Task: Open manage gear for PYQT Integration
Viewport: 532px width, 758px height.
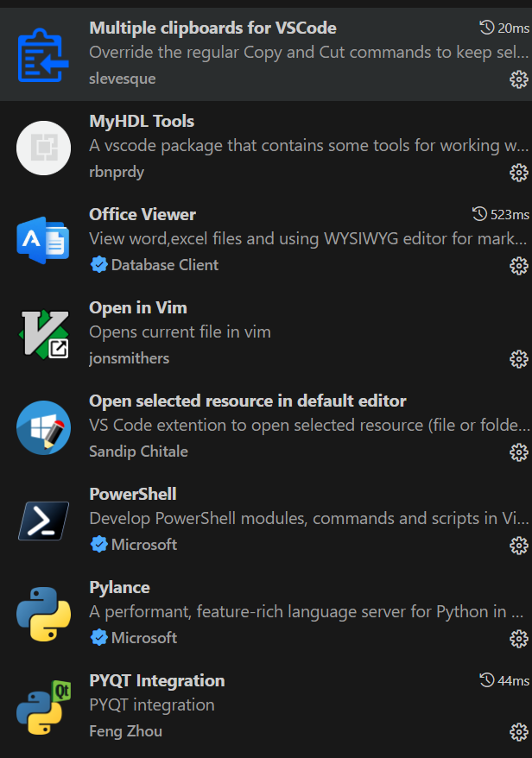Action: pos(519,732)
